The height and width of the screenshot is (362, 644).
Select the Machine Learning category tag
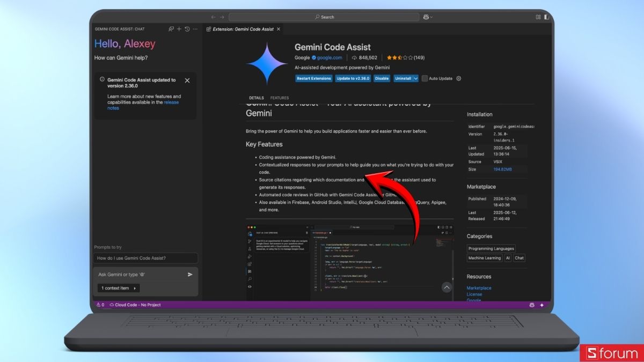[x=485, y=258]
